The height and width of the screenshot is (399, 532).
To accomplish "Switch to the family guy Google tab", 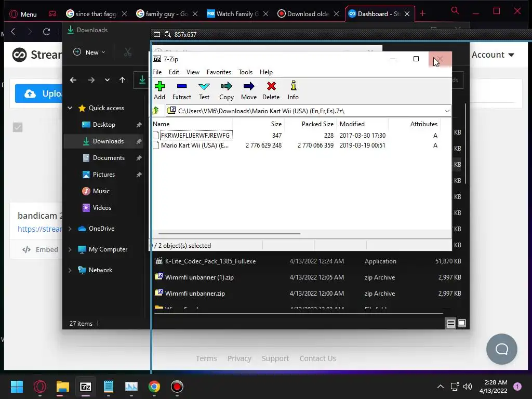I will 166,14.
